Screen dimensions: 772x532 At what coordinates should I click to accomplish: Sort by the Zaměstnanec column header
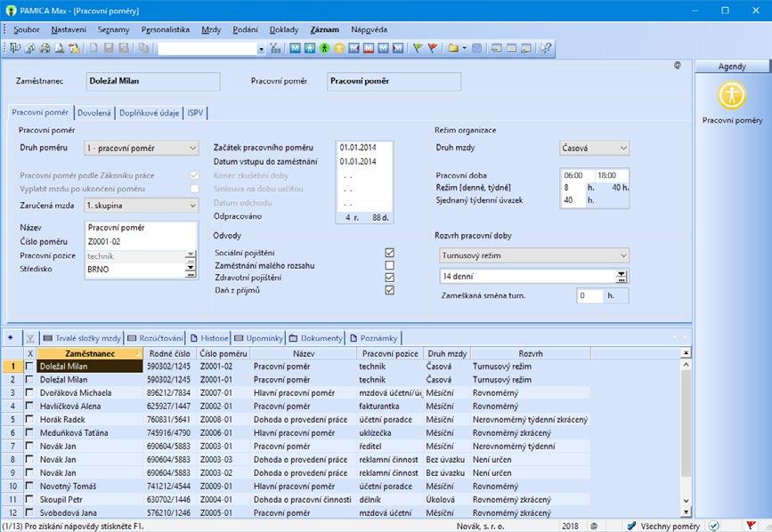90,353
